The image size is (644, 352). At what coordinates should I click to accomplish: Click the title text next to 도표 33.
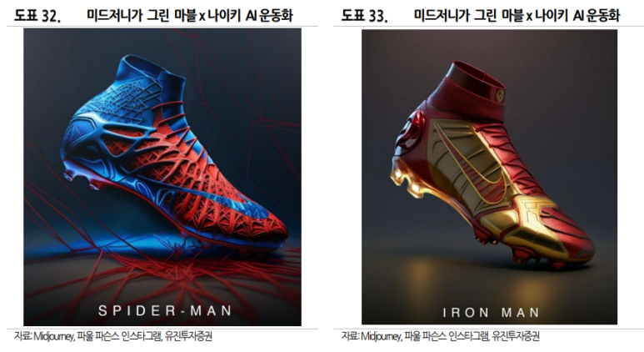[517, 16]
